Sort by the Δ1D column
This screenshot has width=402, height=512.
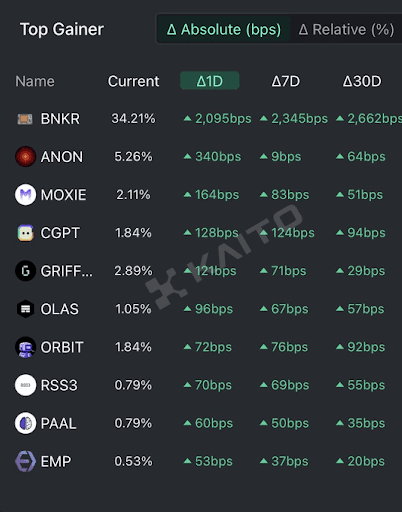pos(210,81)
